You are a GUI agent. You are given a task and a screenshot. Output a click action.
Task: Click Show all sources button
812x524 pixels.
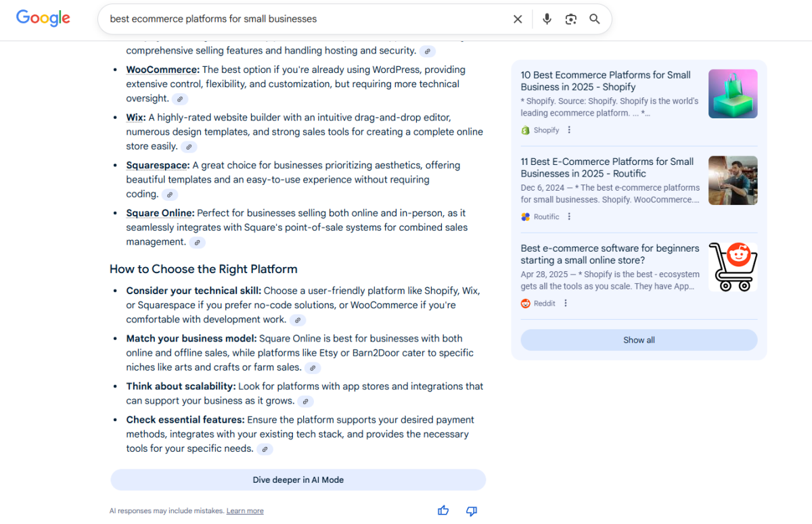point(639,340)
